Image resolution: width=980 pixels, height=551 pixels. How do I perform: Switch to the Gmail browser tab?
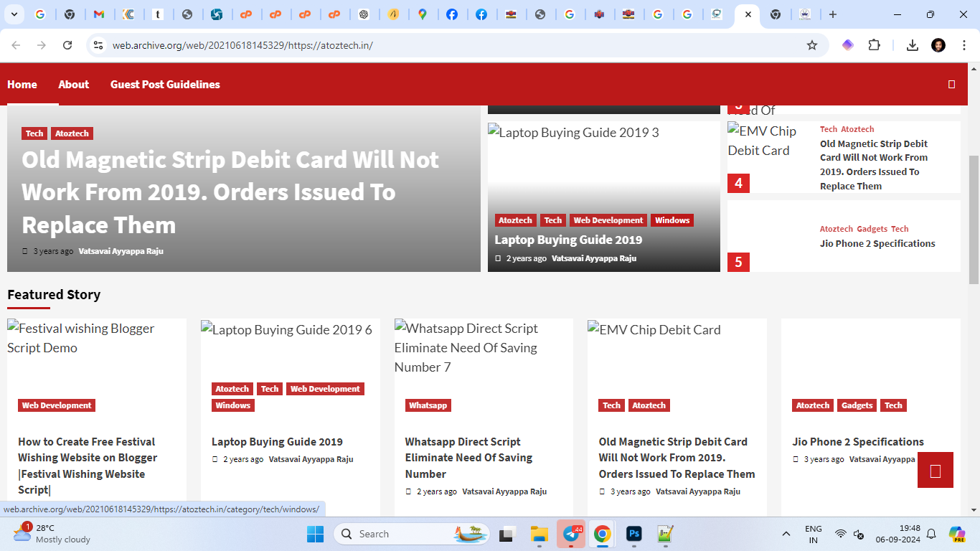point(99,14)
